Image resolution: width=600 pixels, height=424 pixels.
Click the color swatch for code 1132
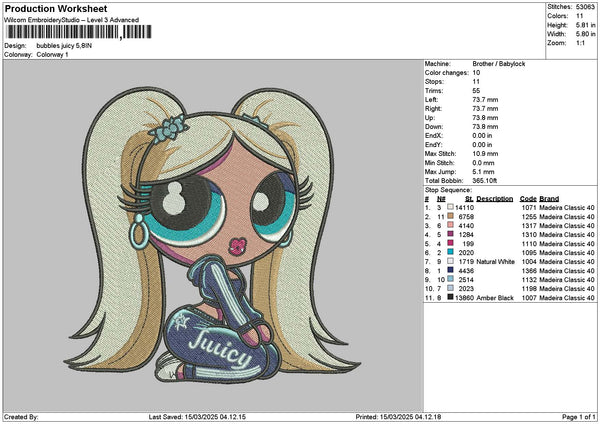pyautogui.click(x=450, y=279)
